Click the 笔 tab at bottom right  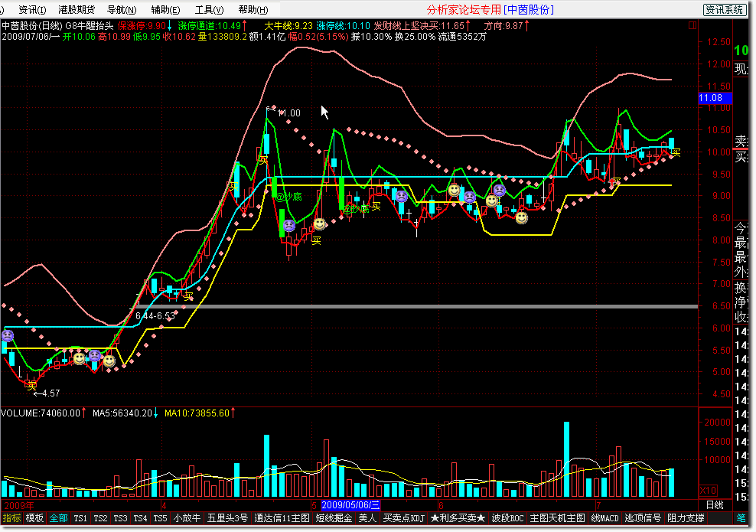point(741,518)
